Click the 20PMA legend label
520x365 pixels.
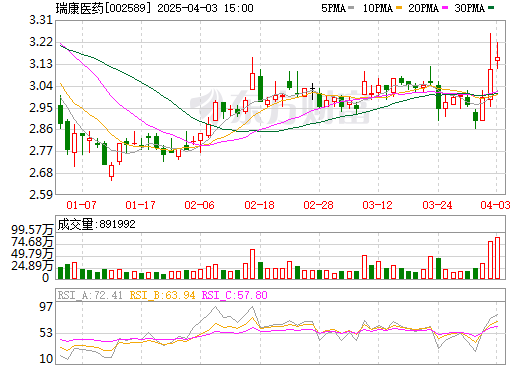(423, 8)
